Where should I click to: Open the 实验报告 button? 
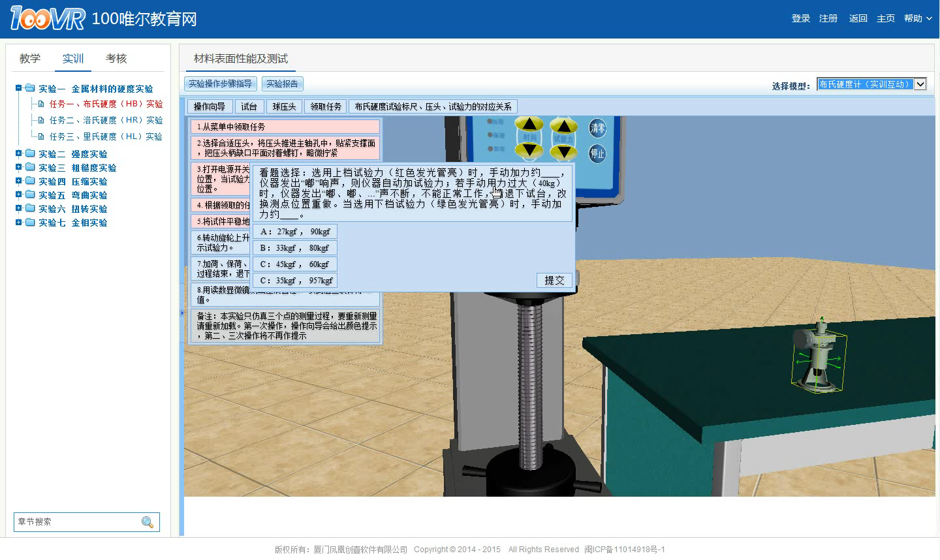[x=282, y=84]
